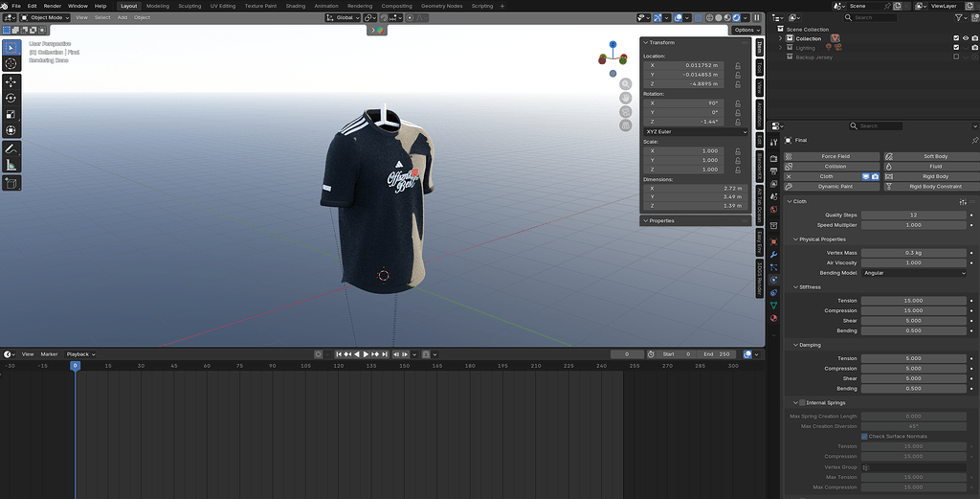Viewport: 980px width, 499px height.
Task: Click Vertex Mass value field
Action: tap(914, 253)
